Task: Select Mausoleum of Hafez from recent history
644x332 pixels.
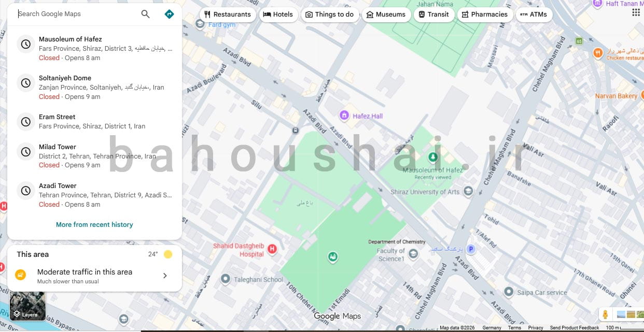Action: tap(94, 48)
